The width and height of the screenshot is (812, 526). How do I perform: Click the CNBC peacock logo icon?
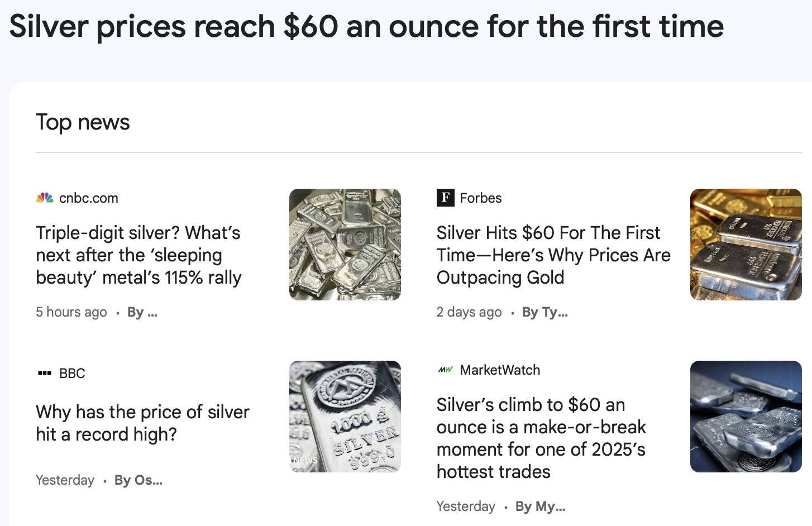(x=45, y=198)
